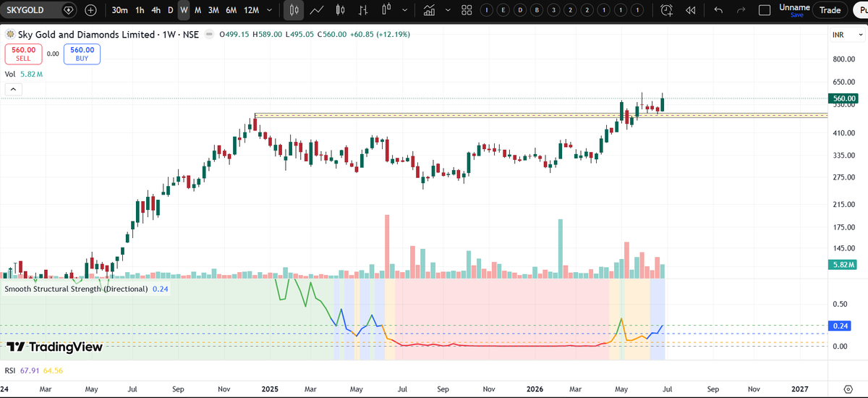Select the hollow candles chart type icon

386,10
